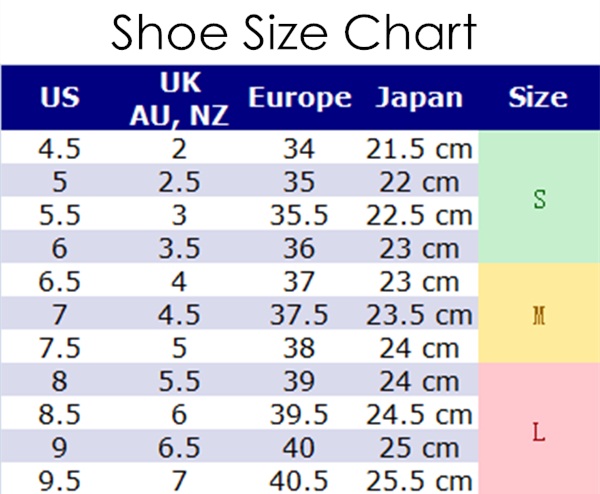Viewport: 600px width, 494px height.
Task: Select the 23.5 cm Japan cell
Action: coord(419,315)
